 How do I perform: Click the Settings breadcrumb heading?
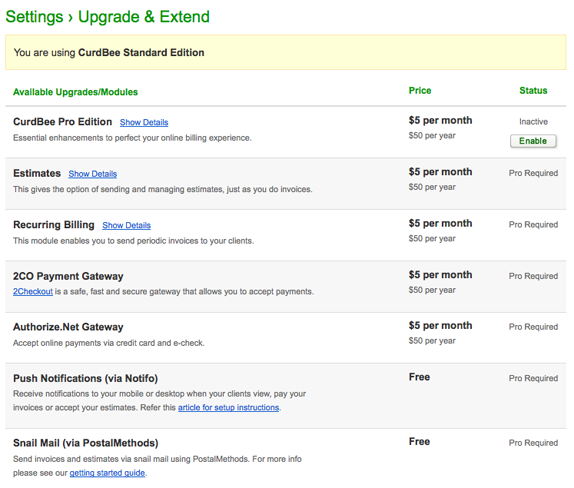click(x=34, y=17)
